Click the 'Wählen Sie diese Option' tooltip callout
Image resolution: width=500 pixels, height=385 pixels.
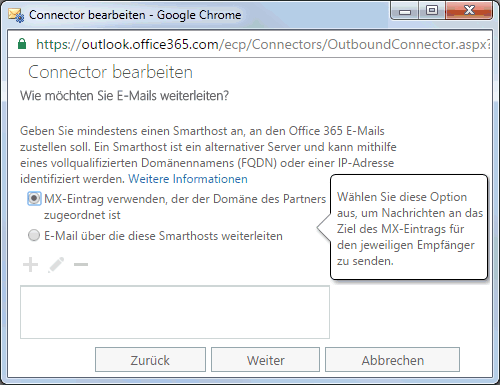(x=409, y=227)
